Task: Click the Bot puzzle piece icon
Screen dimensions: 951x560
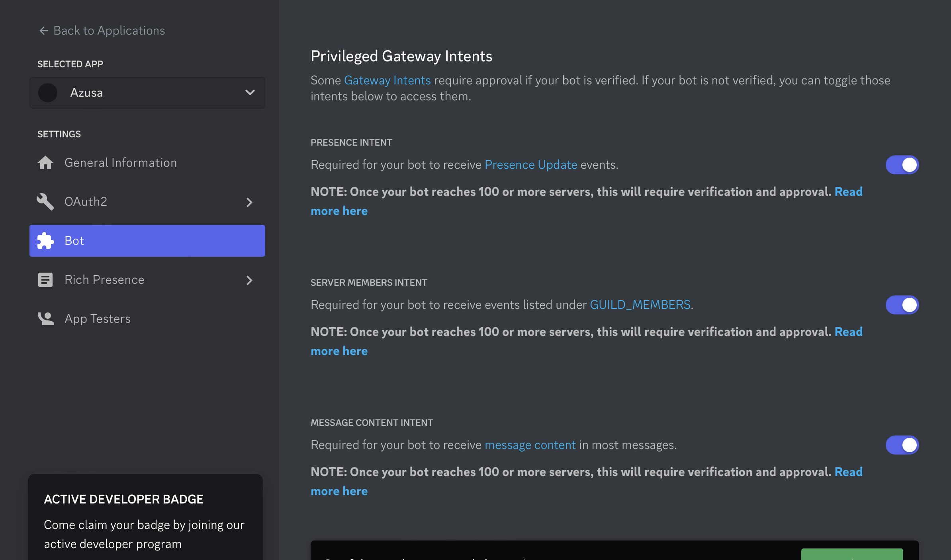Action: [45, 241]
